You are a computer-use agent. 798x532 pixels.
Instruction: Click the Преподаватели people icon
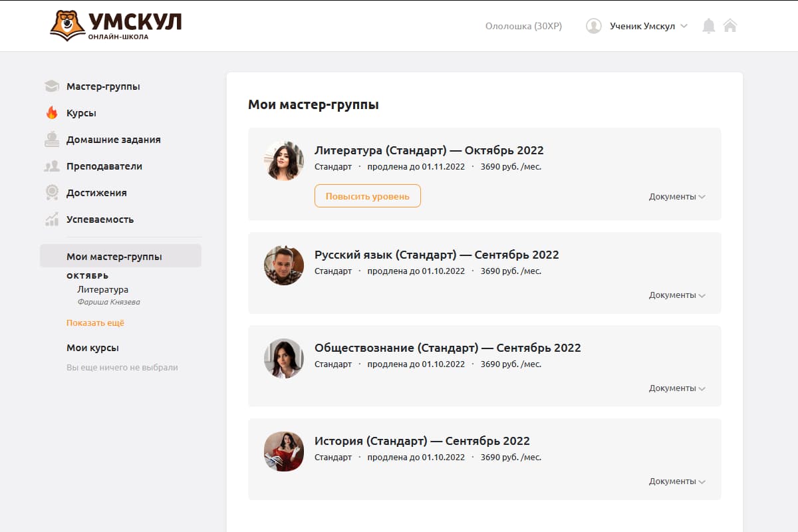coord(52,166)
